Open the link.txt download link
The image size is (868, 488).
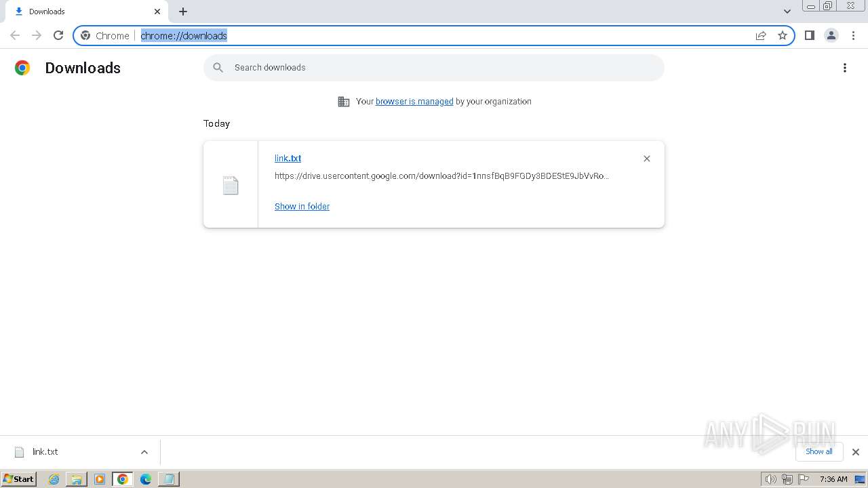288,158
